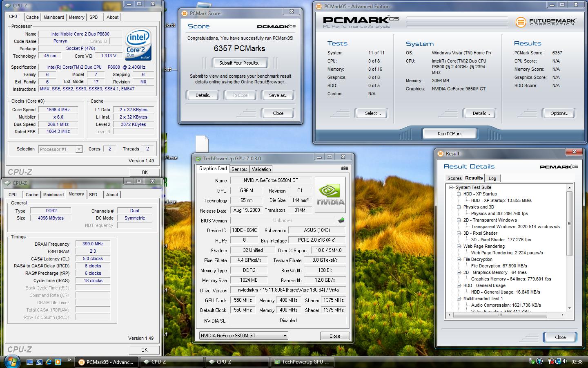588x368 pixels.
Task: Click the NVIDIA logo in GPU-Z
Action: coord(330,195)
